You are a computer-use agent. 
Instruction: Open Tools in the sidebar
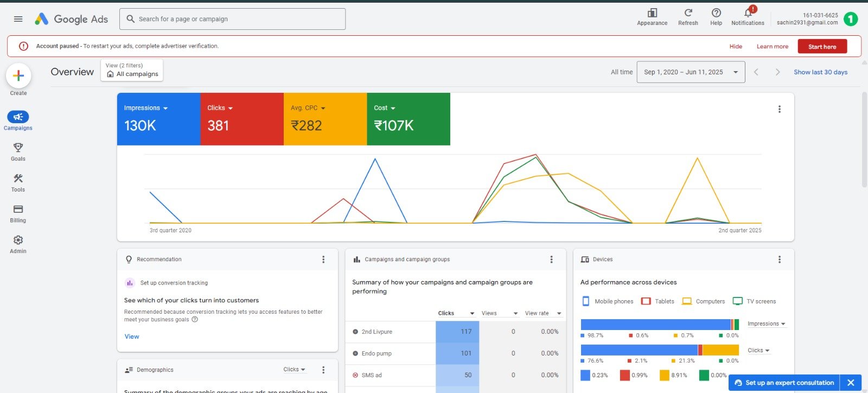[x=18, y=183]
